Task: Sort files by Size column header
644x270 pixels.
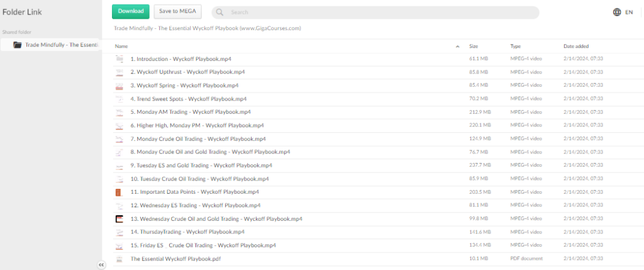Action: point(474,46)
